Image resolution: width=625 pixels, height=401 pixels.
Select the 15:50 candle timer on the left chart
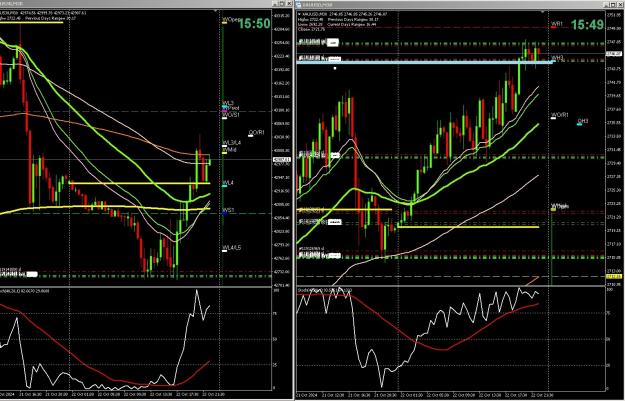254,24
